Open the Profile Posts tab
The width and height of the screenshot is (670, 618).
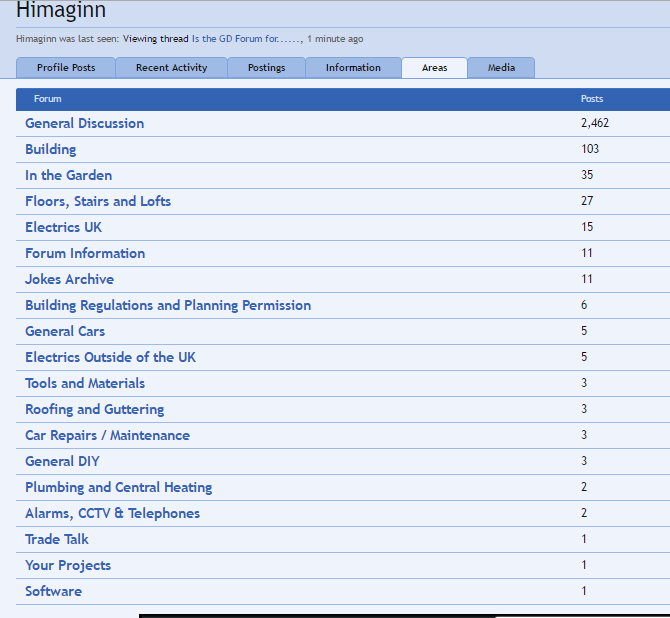pos(66,68)
